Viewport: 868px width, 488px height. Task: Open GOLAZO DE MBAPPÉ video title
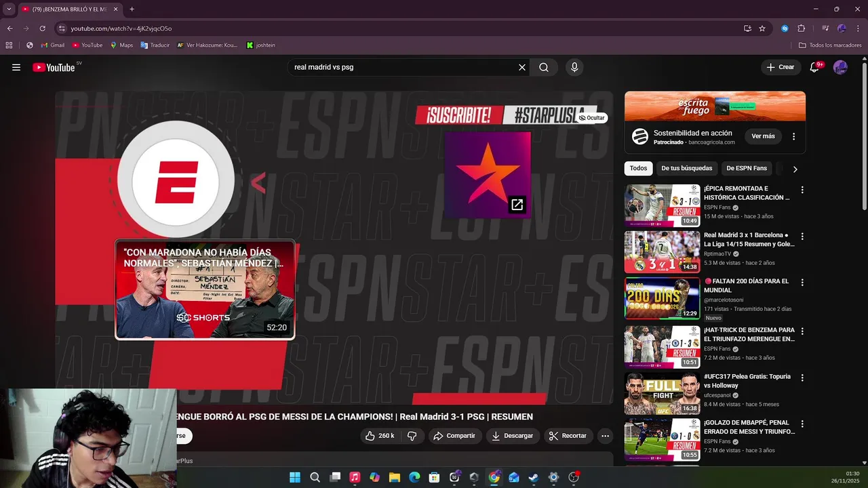(x=749, y=427)
